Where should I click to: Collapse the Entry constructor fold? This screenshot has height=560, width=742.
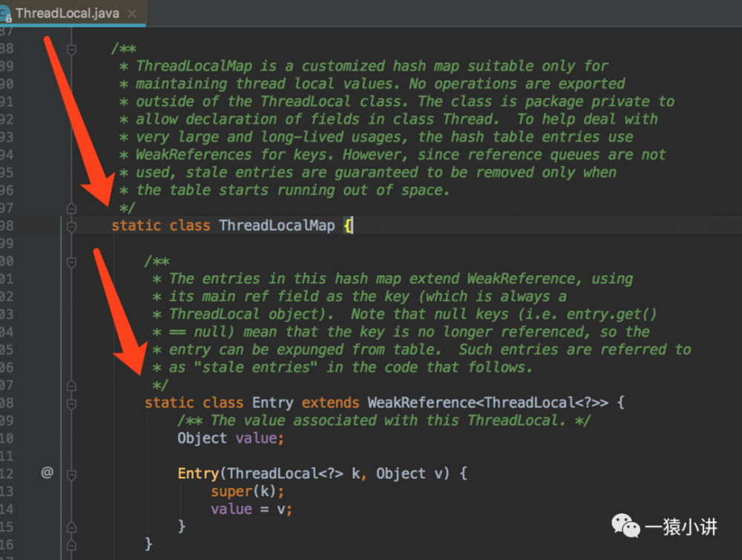coord(71,475)
